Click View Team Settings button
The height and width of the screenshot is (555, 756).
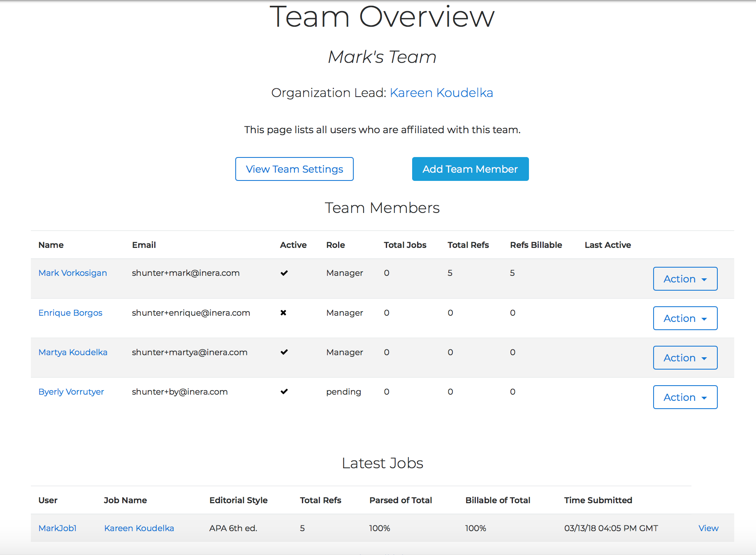pyautogui.click(x=295, y=169)
